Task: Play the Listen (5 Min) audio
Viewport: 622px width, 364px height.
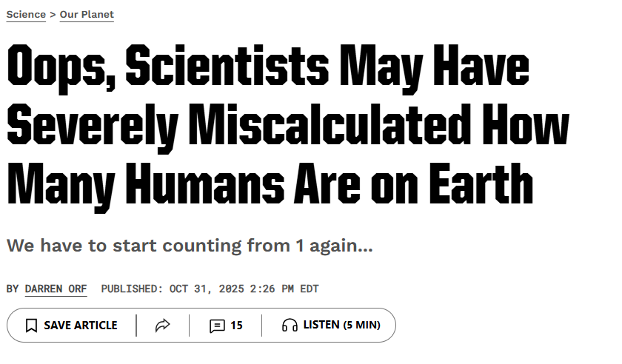Action: pyautogui.click(x=341, y=326)
